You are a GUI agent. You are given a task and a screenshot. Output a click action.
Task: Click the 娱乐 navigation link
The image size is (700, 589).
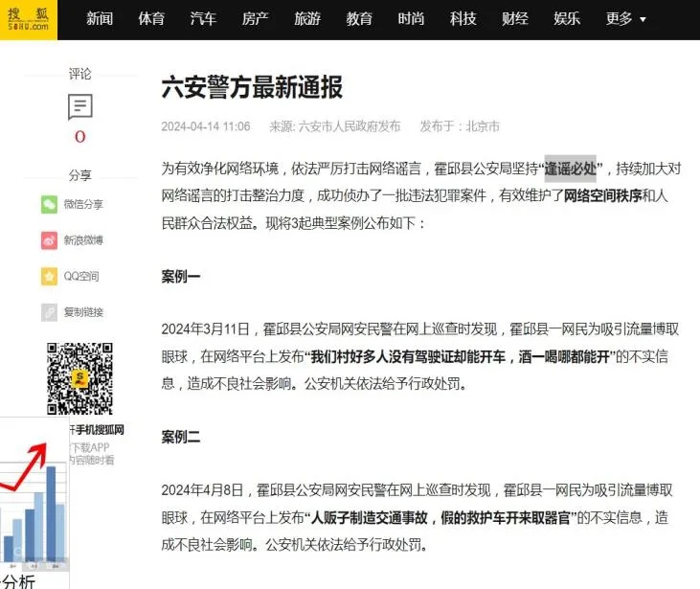567,19
